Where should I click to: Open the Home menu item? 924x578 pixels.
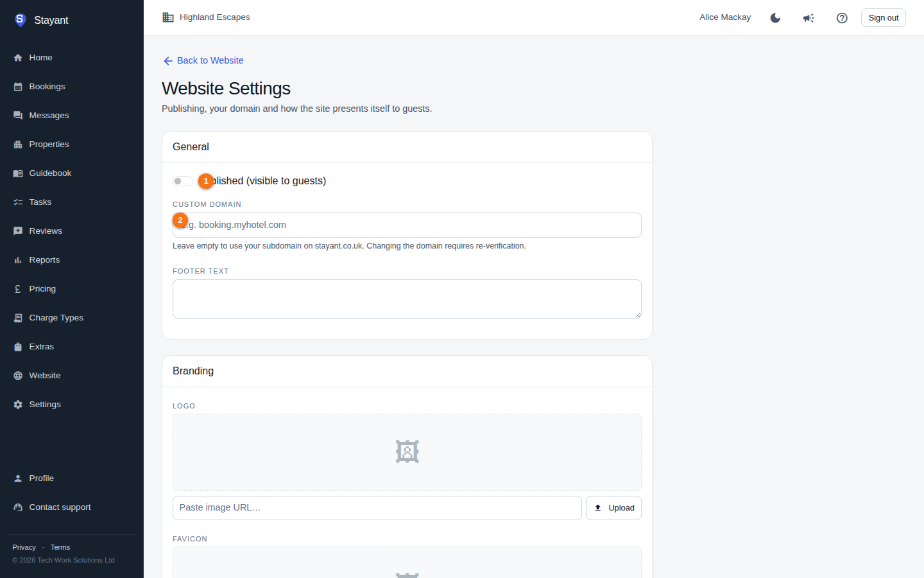[x=72, y=58]
